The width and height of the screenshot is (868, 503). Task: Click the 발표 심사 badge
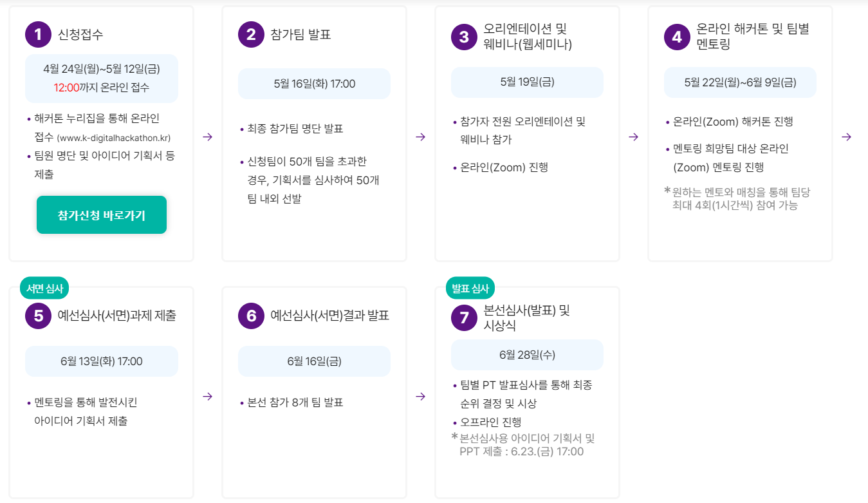click(x=470, y=289)
